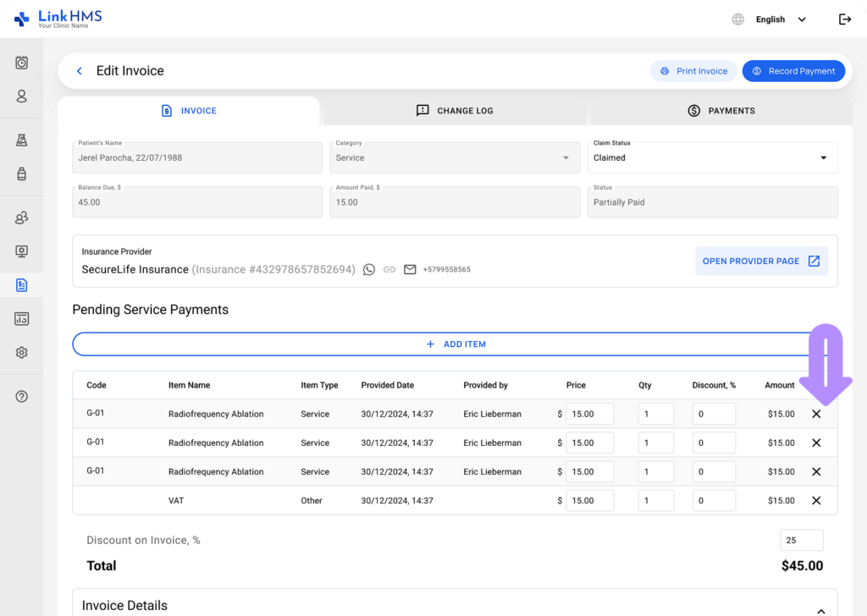This screenshot has width=867, height=616.
Task: Click the LinkHMS logo
Action: [x=58, y=19]
